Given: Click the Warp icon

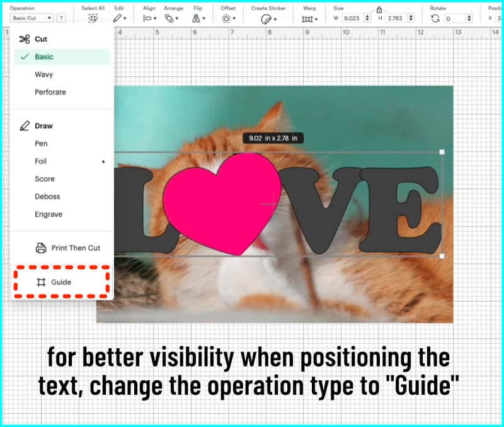Looking at the screenshot, I should click(307, 20).
